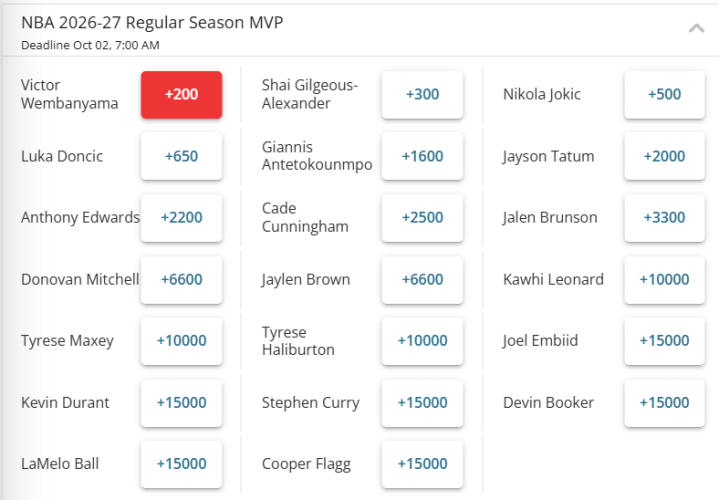Choose Devin Booker +15000 odds
Screen dimensions: 719x500
(x=664, y=403)
